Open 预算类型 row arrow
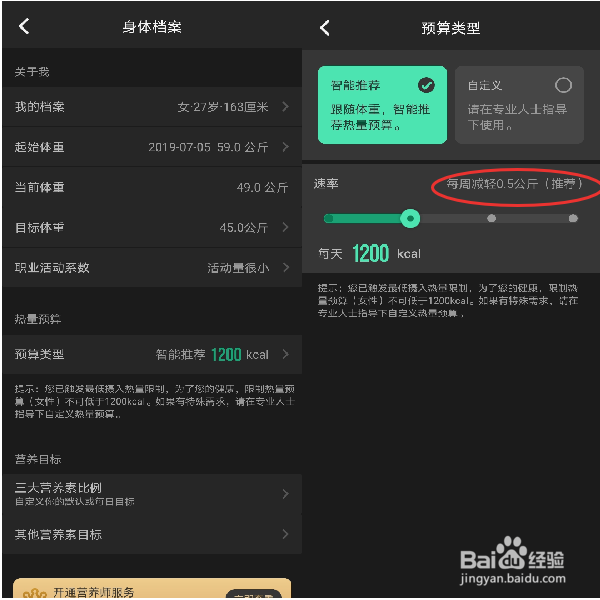The image size is (600, 600). [x=285, y=354]
